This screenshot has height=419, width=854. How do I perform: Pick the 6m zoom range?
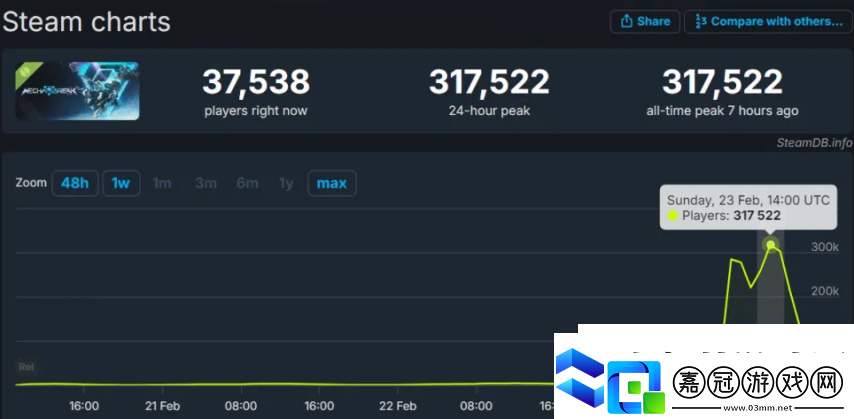247,183
